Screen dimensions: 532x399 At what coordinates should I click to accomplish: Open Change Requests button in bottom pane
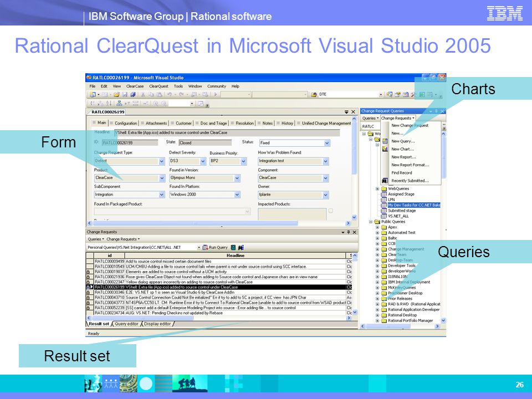coord(123,239)
